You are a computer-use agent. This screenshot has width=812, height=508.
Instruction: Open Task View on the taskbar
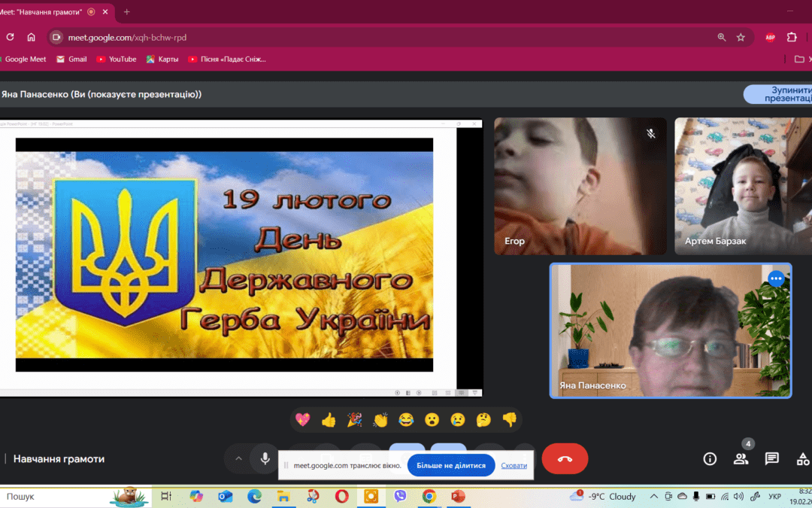165,497
